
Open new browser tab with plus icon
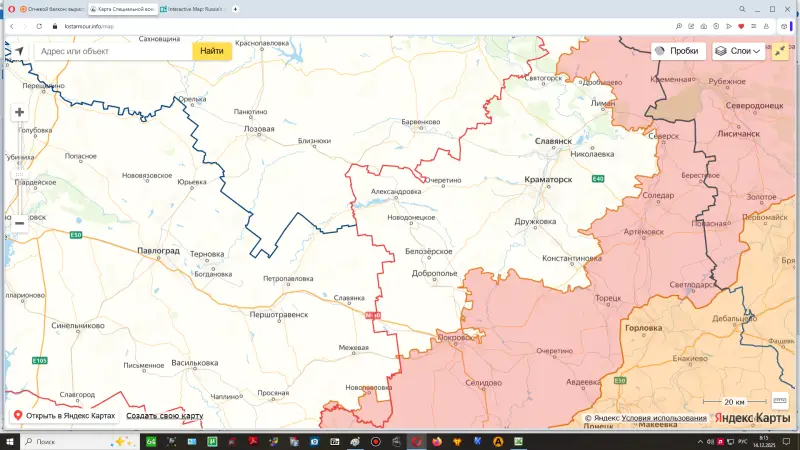pyautogui.click(x=234, y=9)
